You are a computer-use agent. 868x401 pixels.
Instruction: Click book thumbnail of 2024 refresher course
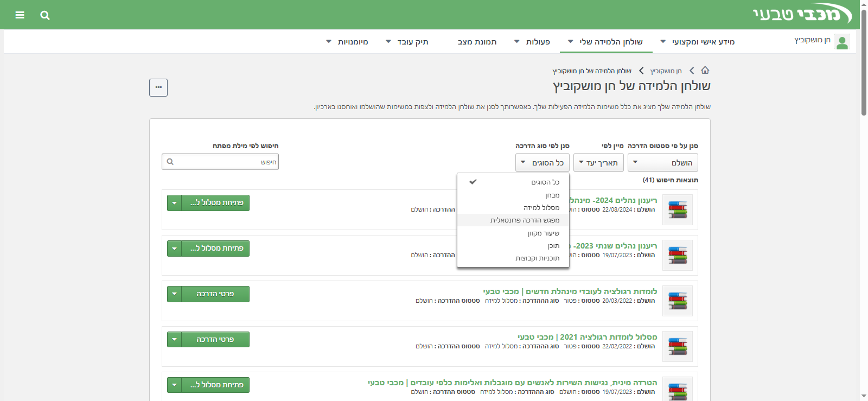[677, 209]
